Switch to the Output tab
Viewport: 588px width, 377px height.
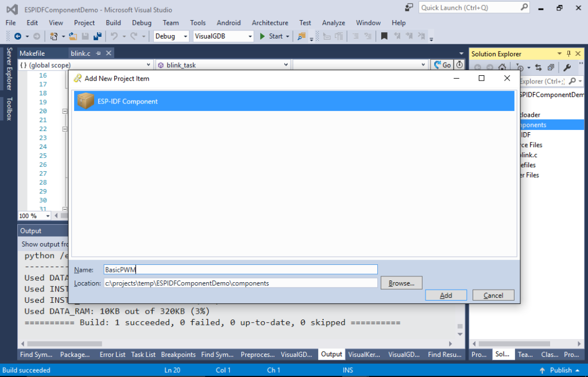(331, 355)
